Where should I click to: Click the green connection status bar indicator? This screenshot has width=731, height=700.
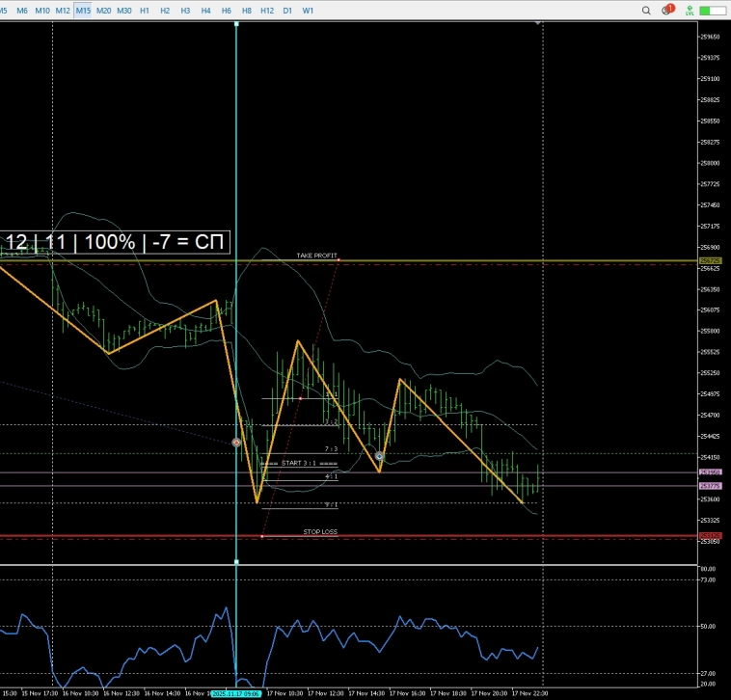click(713, 10)
